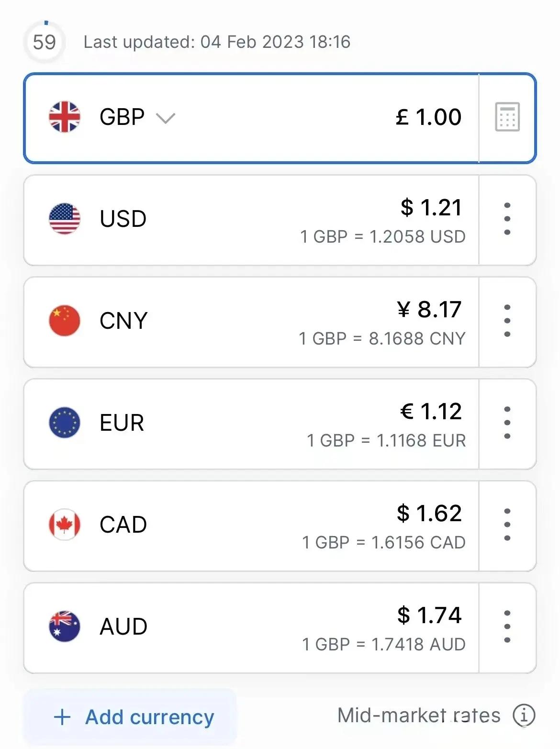The width and height of the screenshot is (560, 749).
Task: Click the £ 1.00 amount field
Action: [428, 117]
